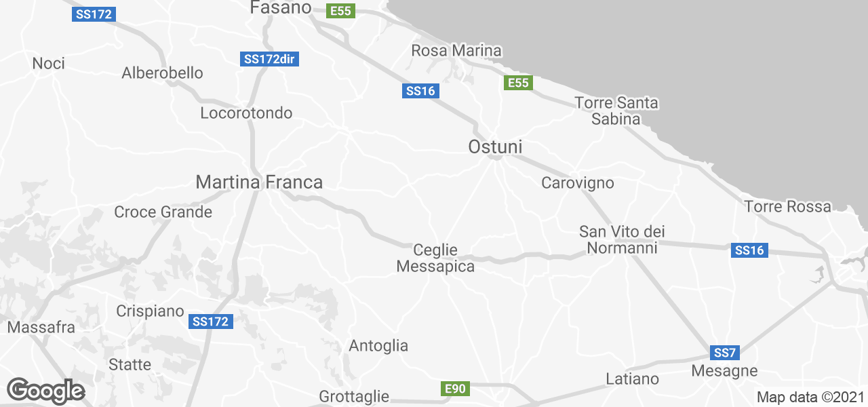Click the E55 shield near Fasano
Viewport: 868px width, 407px height.
pyautogui.click(x=340, y=10)
